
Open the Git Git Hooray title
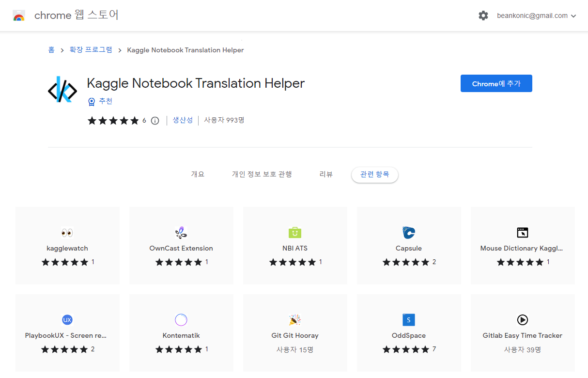pyautogui.click(x=295, y=335)
